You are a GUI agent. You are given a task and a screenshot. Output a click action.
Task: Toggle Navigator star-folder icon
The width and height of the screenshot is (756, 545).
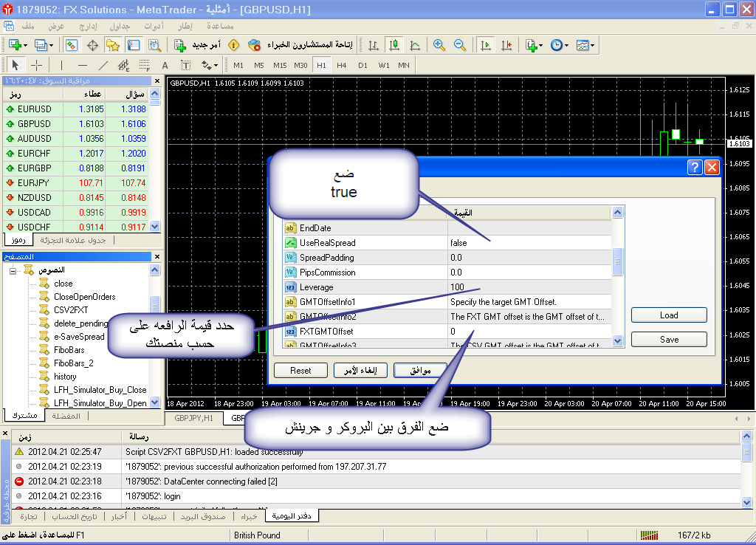[113, 45]
